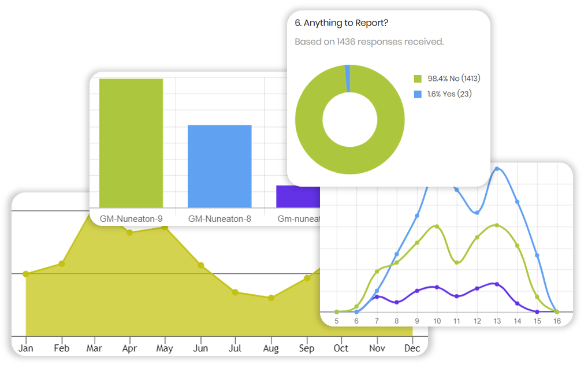
Task: Click the green legend color swatch
Action: click(418, 77)
